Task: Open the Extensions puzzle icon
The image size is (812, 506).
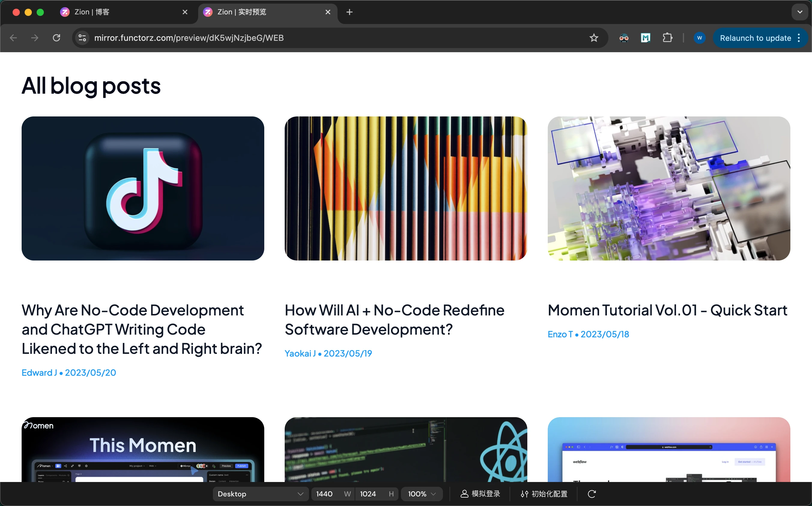Action: [667, 38]
